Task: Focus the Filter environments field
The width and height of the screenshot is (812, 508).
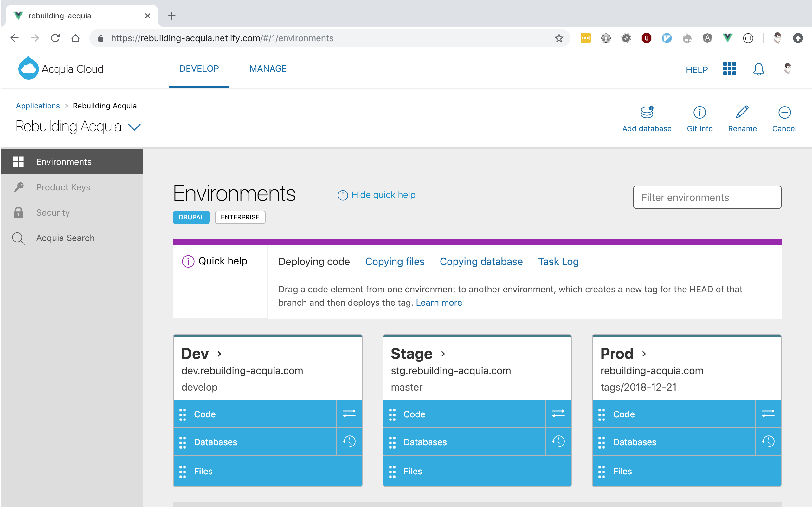Action: click(x=707, y=197)
